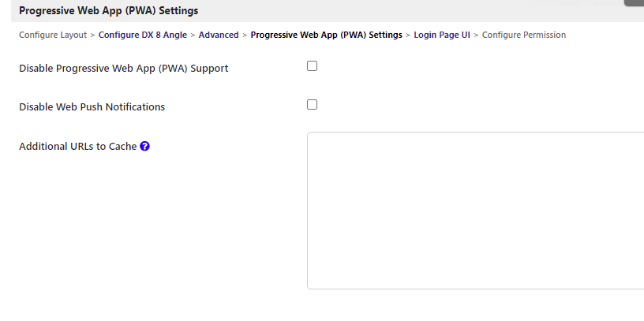The height and width of the screenshot is (321, 644).
Task: Click arrow separator before Configure Permission
Action: 476,35
